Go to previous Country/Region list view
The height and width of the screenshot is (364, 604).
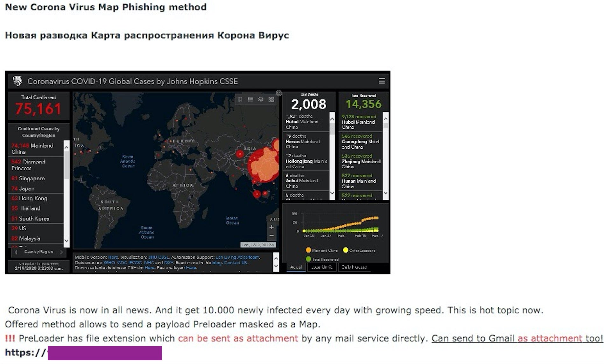click(x=16, y=252)
